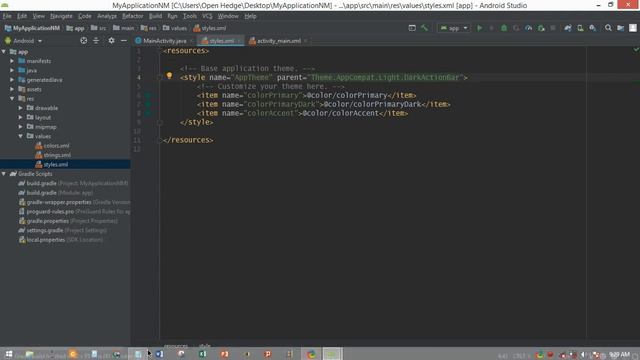This screenshot has height=360, width=640.
Task: Switch to the activity_main.xml tab
Action: tap(279, 41)
